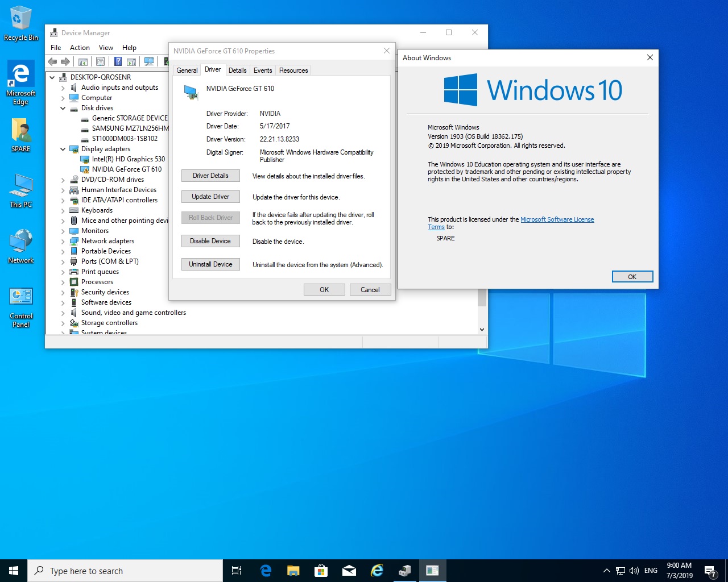
Task: Open the Action menu in Device Manager
Action: click(80, 48)
